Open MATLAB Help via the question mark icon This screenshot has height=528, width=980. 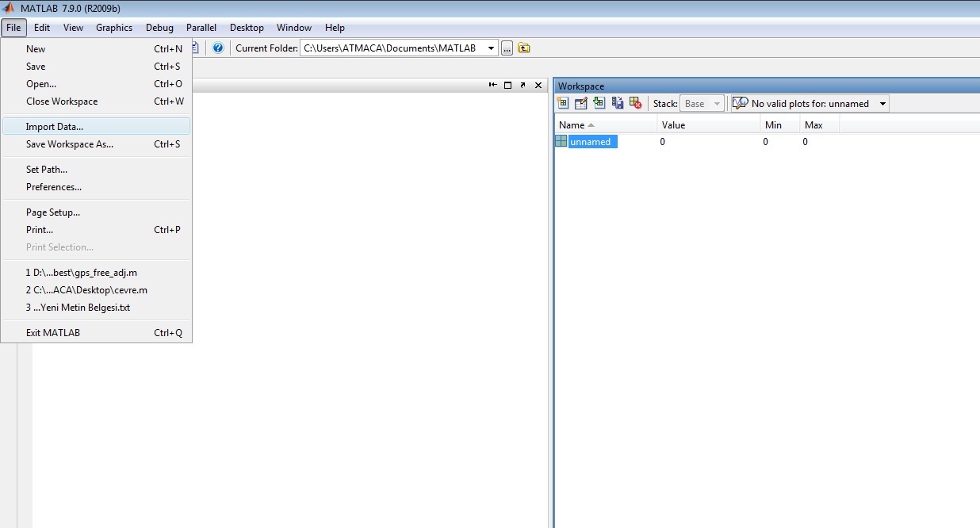(218, 48)
